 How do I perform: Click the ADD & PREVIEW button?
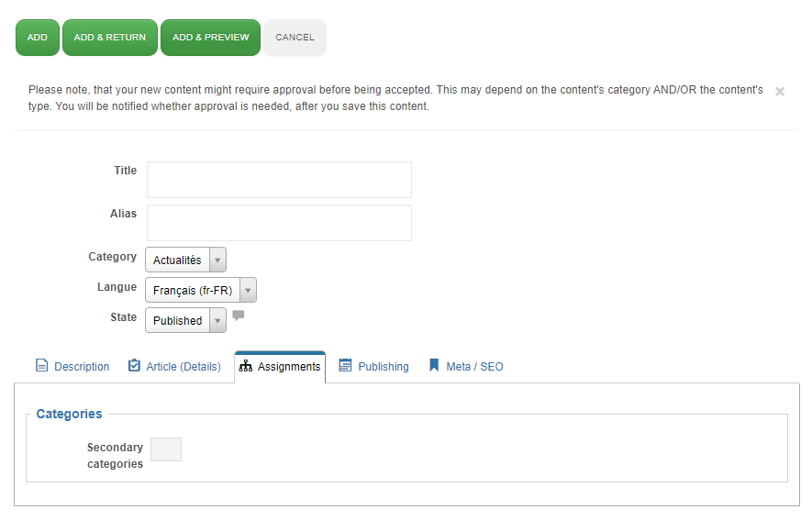pos(210,38)
